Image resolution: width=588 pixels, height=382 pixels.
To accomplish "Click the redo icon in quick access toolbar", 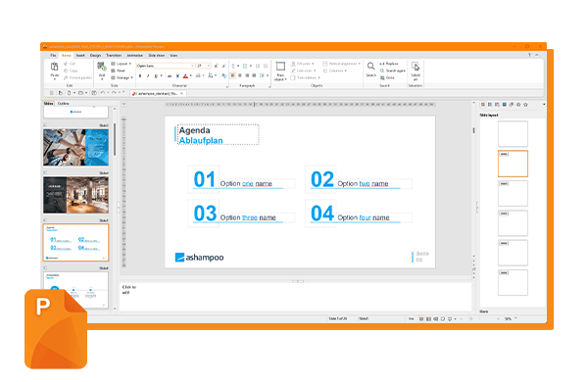I will [114, 93].
